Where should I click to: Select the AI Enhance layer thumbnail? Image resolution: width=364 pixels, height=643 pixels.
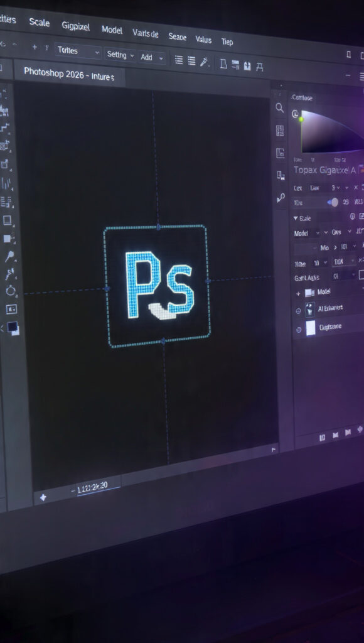point(310,310)
